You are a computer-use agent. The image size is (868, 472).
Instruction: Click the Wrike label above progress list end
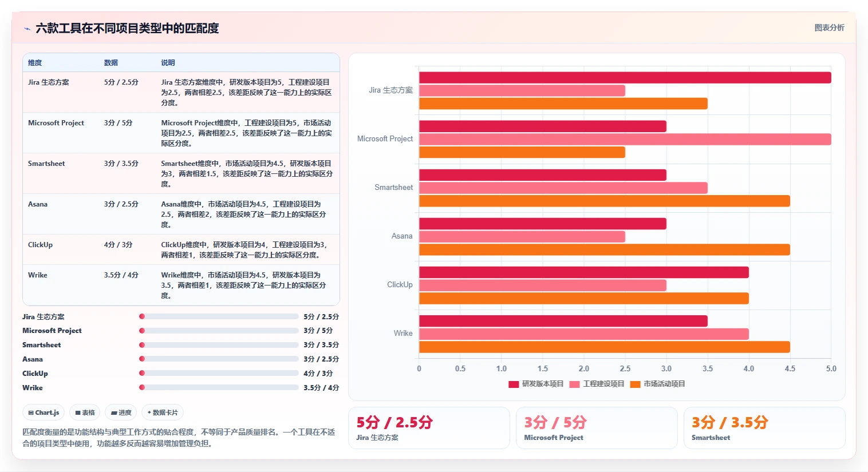pyautogui.click(x=33, y=388)
